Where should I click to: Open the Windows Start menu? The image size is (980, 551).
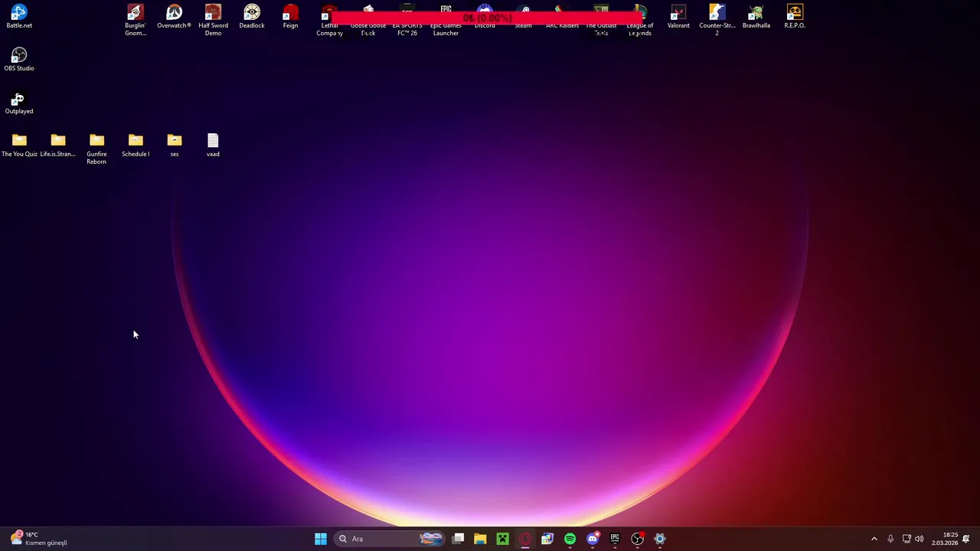[x=321, y=539]
